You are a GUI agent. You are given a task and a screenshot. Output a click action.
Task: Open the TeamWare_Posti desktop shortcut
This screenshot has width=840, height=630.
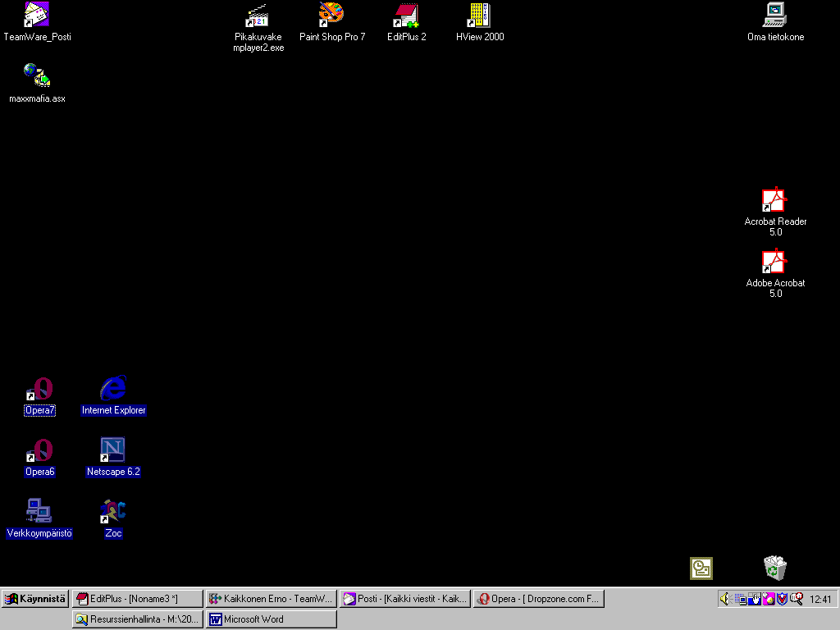(x=37, y=15)
